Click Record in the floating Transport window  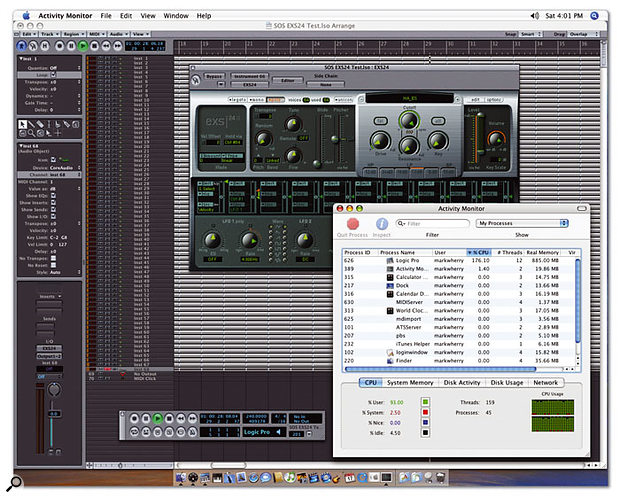(134, 418)
